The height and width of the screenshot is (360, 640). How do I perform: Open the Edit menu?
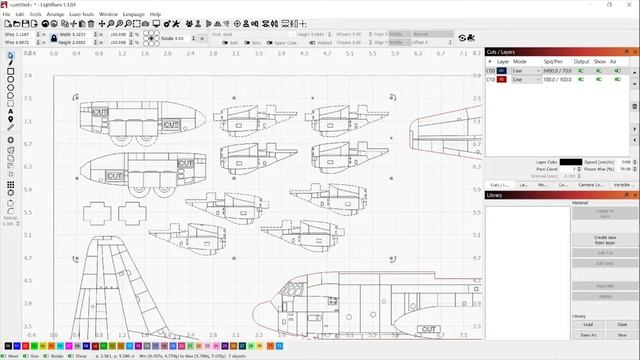point(20,14)
